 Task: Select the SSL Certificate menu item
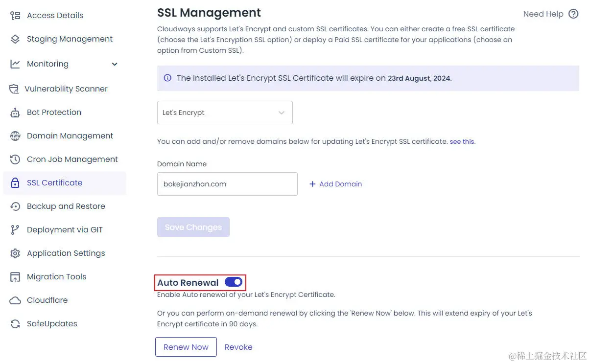(x=65, y=183)
